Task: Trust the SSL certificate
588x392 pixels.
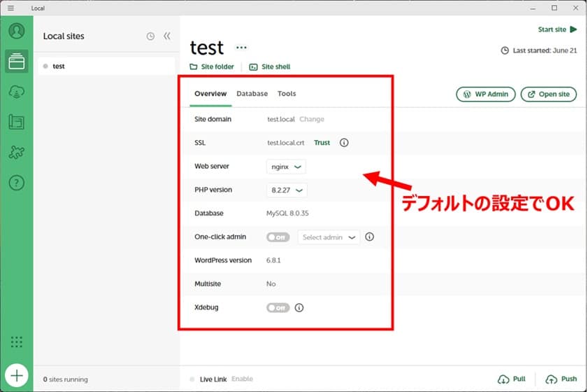Action: [322, 143]
